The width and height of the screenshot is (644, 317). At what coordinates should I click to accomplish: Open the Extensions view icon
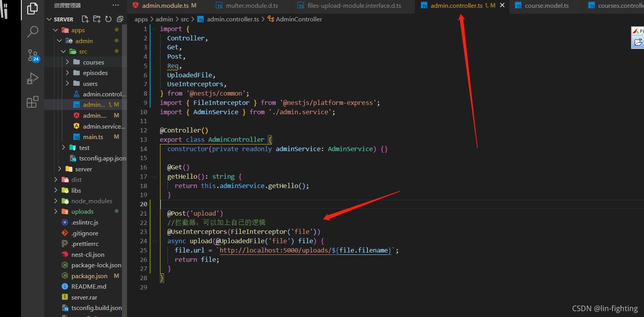click(x=33, y=102)
